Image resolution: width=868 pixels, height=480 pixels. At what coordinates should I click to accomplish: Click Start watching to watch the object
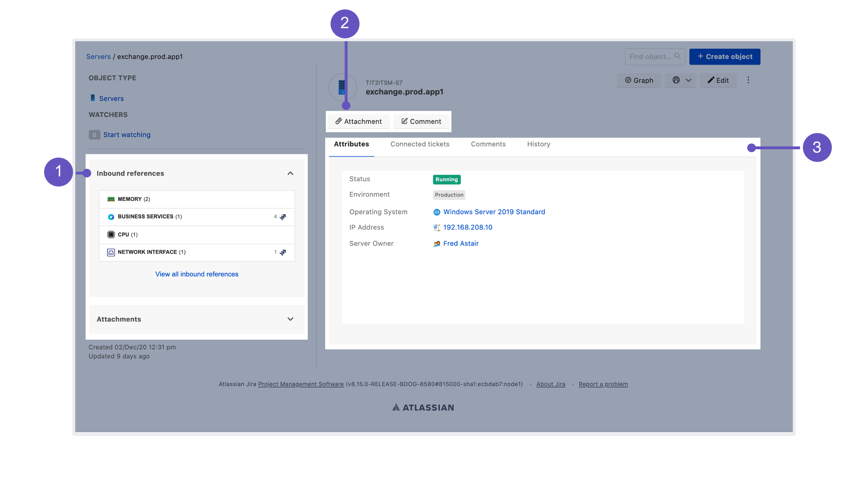click(127, 135)
